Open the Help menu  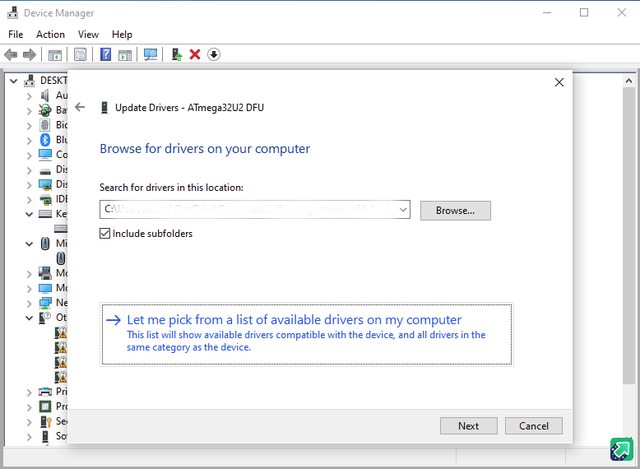click(122, 34)
